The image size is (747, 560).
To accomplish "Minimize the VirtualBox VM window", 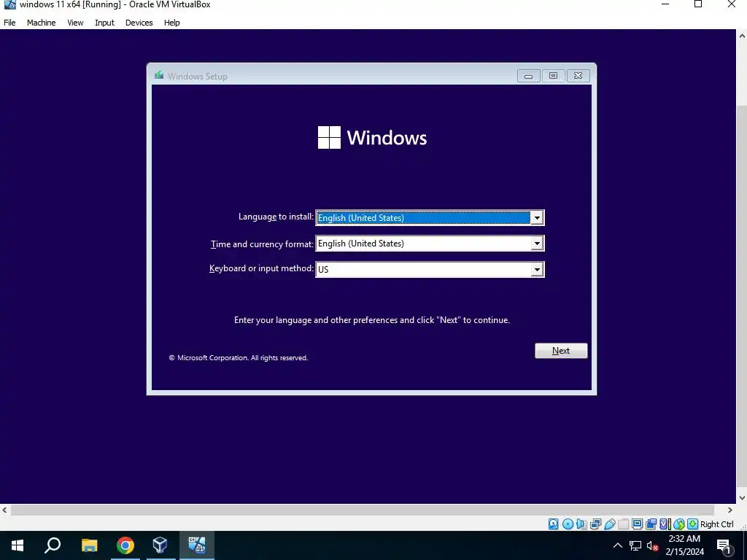I will [665, 5].
